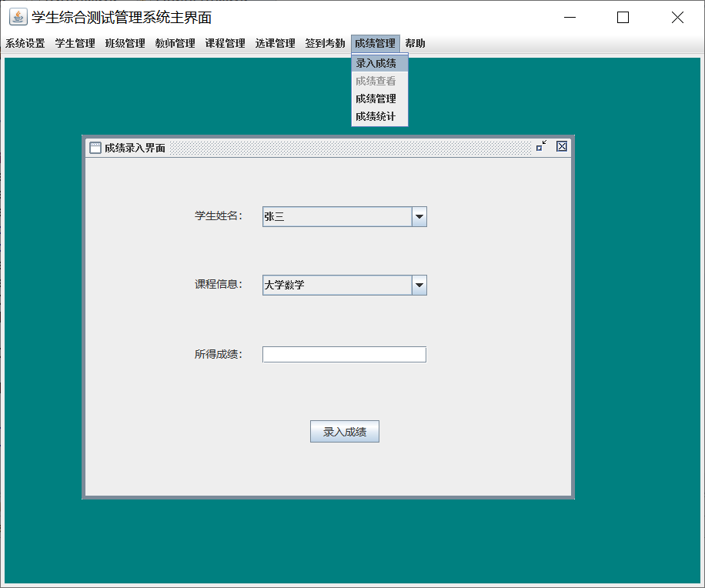Open the 帮助 menu

point(415,43)
